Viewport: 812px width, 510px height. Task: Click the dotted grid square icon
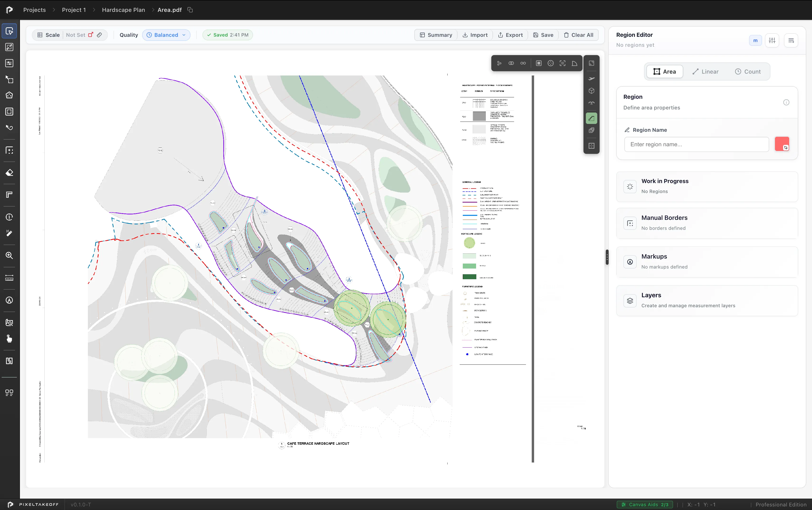coord(592,146)
